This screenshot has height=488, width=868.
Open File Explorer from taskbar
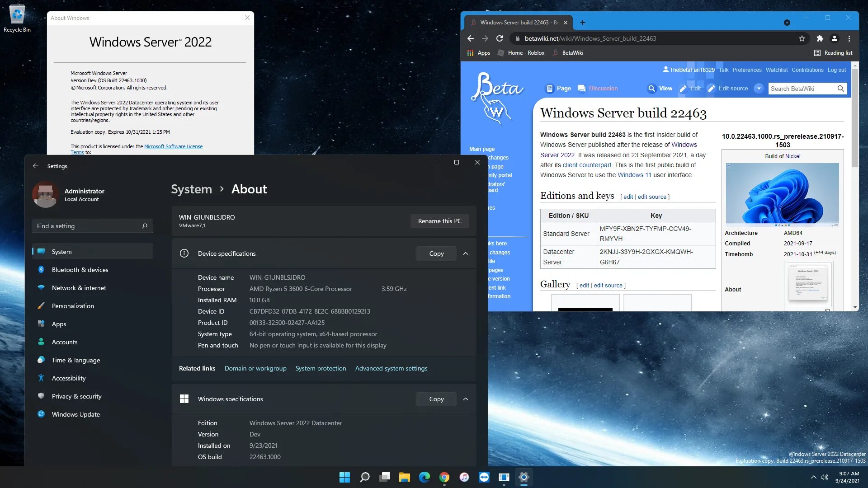[x=404, y=477]
